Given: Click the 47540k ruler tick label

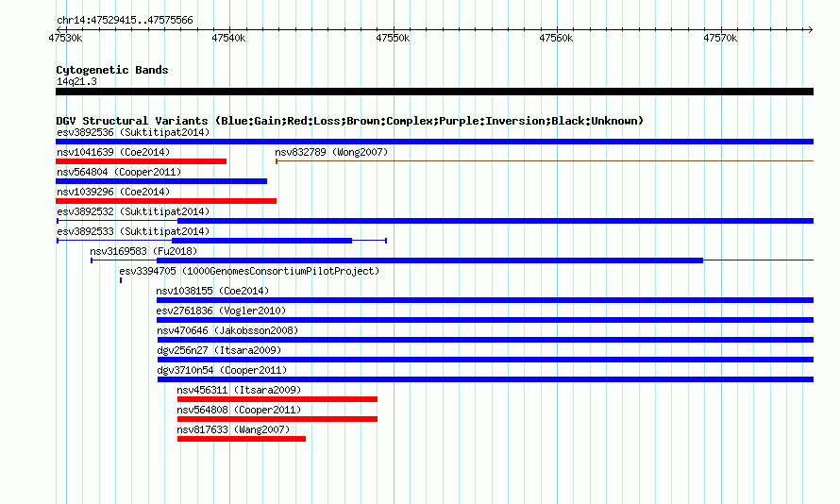Looking at the screenshot, I should pos(228,38).
